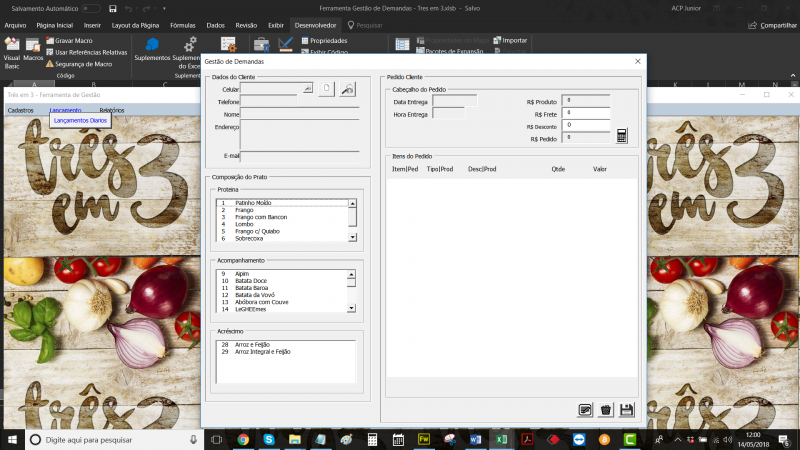Click the save floppy disk icon
The image size is (800, 450).
tap(627, 409)
